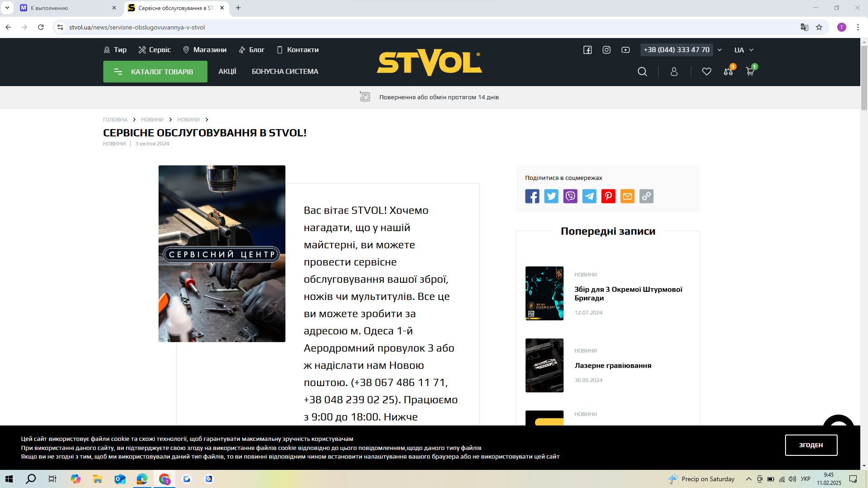Open thumbnail for Збір для 3 Окремої Штурмової Бригади

click(545, 293)
